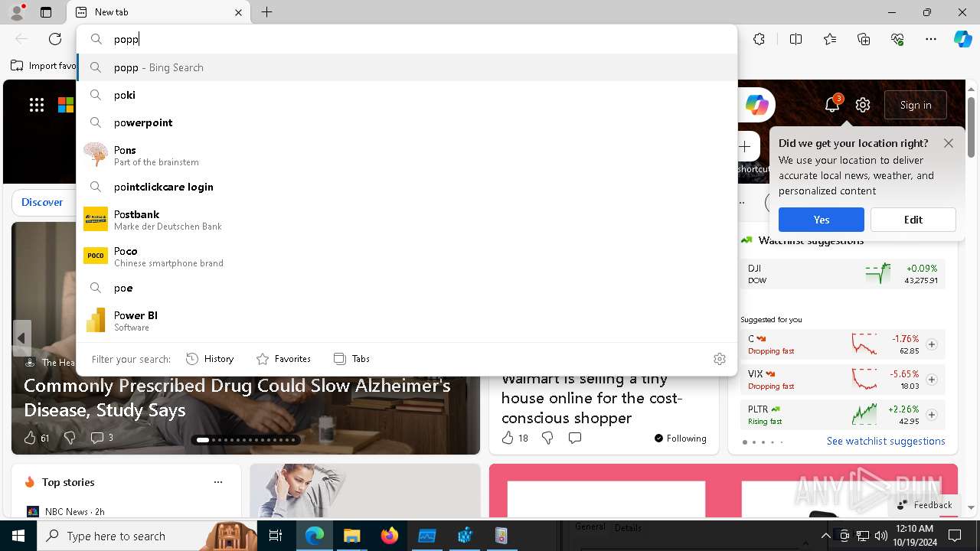Choose the Postbank suggestion
This screenshot has width=980, height=551.
(407, 220)
